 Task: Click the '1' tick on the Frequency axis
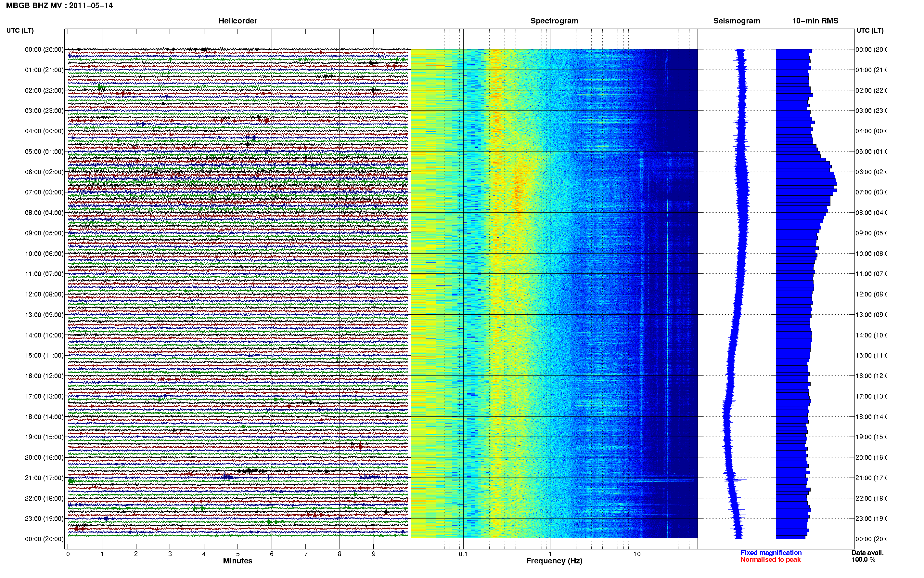pos(550,554)
